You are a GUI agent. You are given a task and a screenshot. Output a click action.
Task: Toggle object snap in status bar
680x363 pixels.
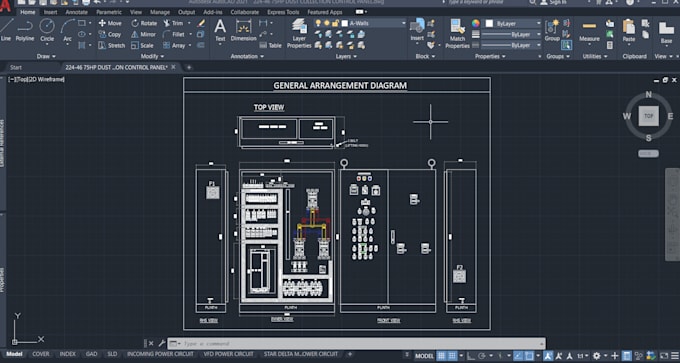(529, 356)
